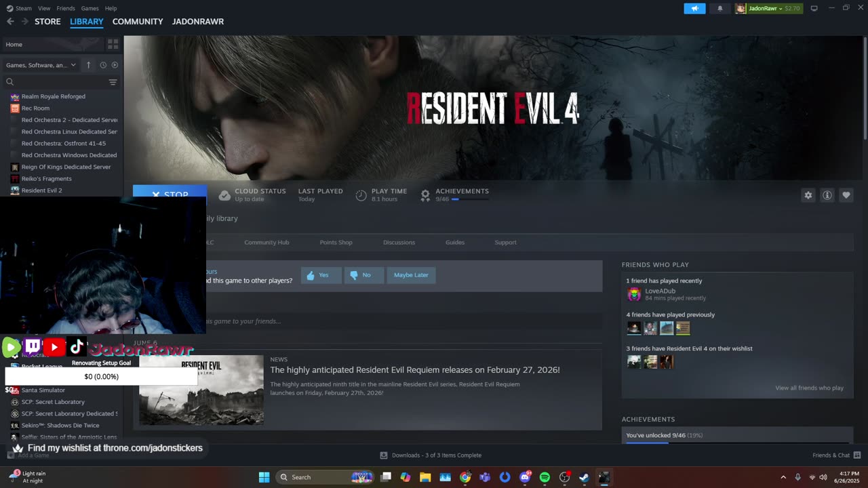
Task: Open Points Shop link
Action: [336, 242]
